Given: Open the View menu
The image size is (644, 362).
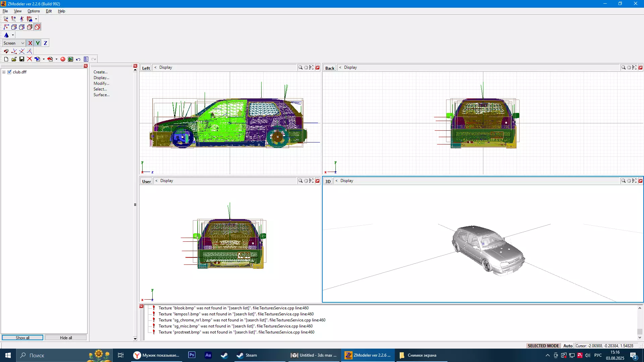Looking at the screenshot, I should point(17,11).
